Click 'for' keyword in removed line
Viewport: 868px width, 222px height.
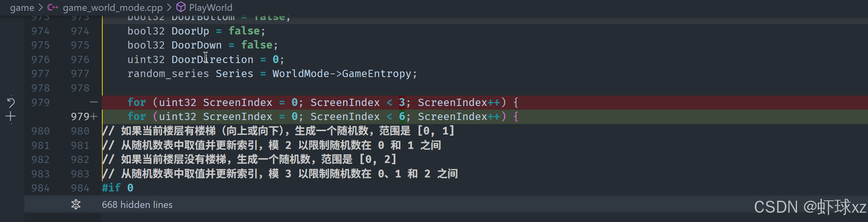[137, 102]
